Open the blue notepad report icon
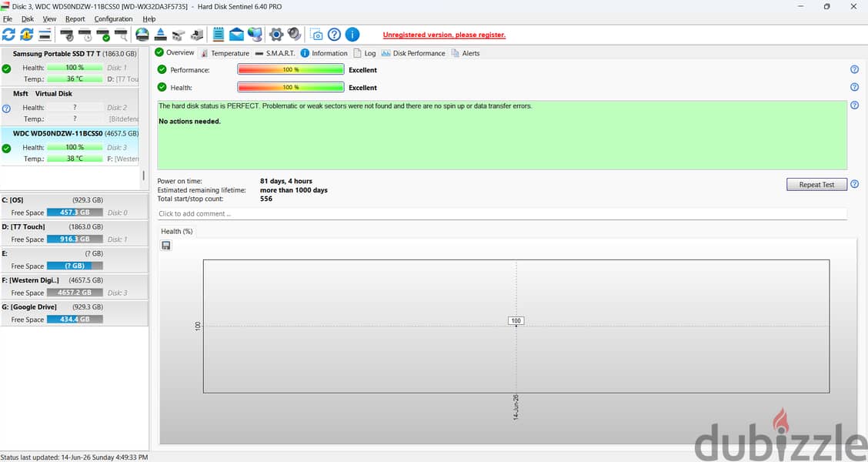This screenshot has width=868, height=462. click(x=219, y=35)
